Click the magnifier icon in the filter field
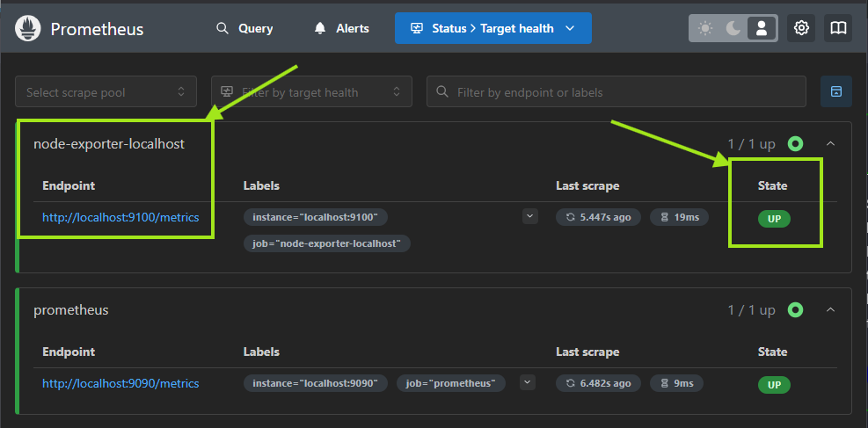This screenshot has width=868, height=428. [442, 91]
